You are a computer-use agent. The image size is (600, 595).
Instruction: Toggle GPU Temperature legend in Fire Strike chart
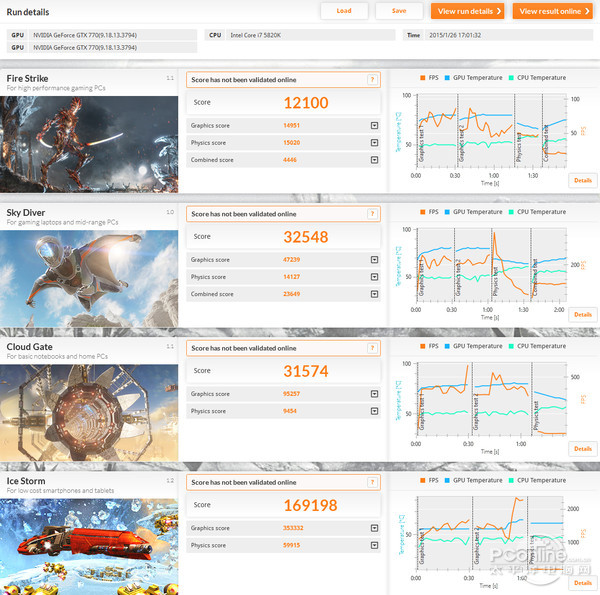[x=473, y=78]
